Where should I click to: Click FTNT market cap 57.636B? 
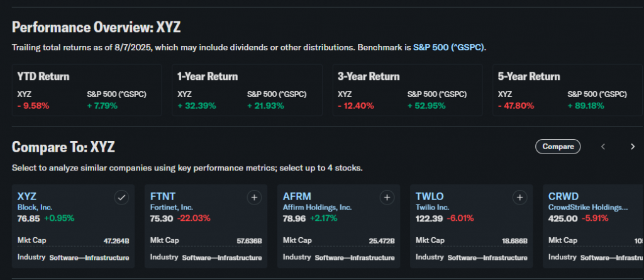coord(249,241)
